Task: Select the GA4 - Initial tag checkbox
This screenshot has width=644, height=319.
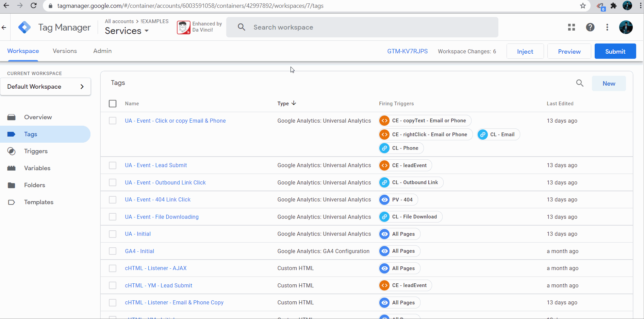Action: (x=113, y=251)
